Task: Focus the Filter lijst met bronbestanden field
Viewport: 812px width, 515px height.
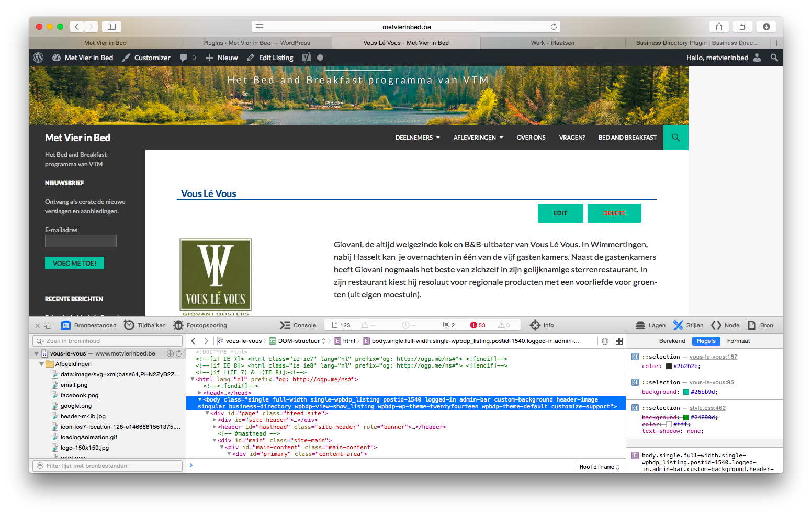Action: [x=107, y=466]
